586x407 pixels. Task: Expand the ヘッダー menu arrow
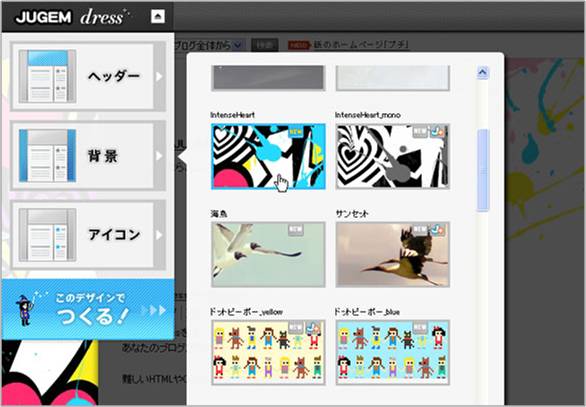pos(160,76)
